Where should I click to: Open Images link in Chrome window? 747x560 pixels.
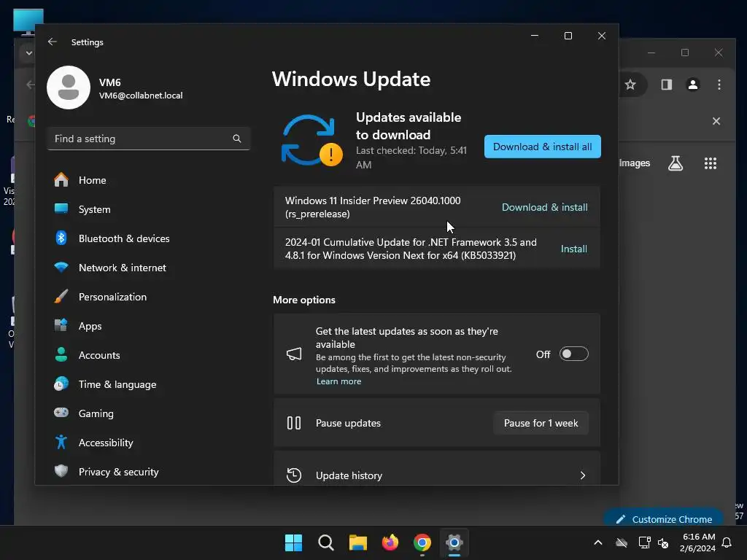coord(635,163)
